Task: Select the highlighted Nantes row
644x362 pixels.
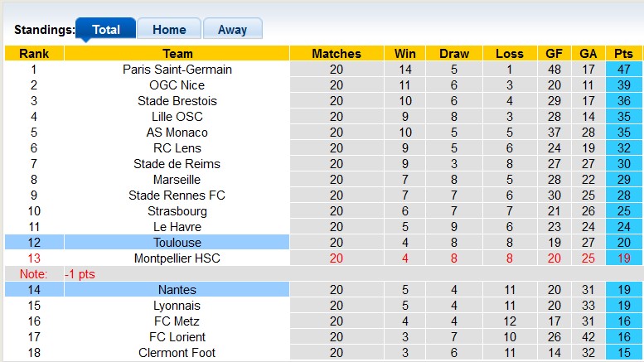Action: pos(177,290)
